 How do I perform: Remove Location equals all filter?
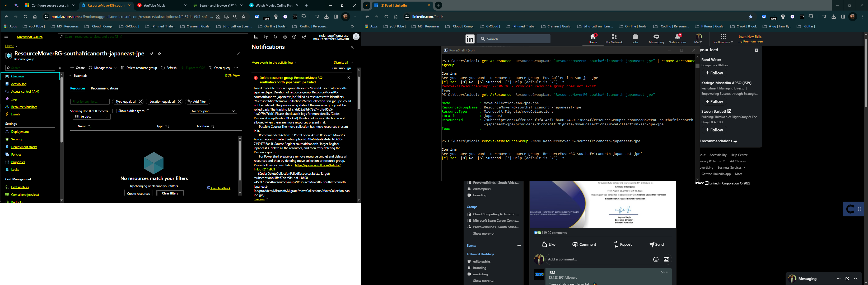pos(180,102)
